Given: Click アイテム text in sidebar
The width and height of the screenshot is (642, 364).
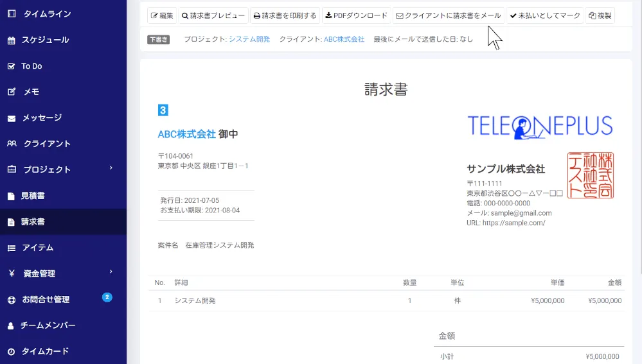Looking at the screenshot, I should (38, 248).
